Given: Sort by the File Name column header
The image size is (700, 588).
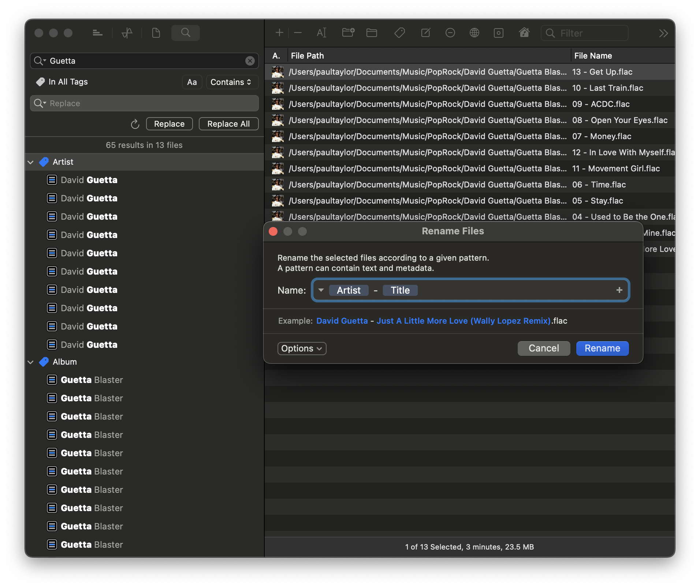Looking at the screenshot, I should point(622,56).
